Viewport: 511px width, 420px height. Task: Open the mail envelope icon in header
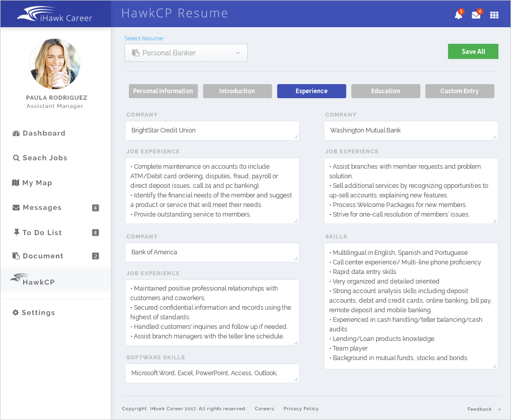(476, 15)
